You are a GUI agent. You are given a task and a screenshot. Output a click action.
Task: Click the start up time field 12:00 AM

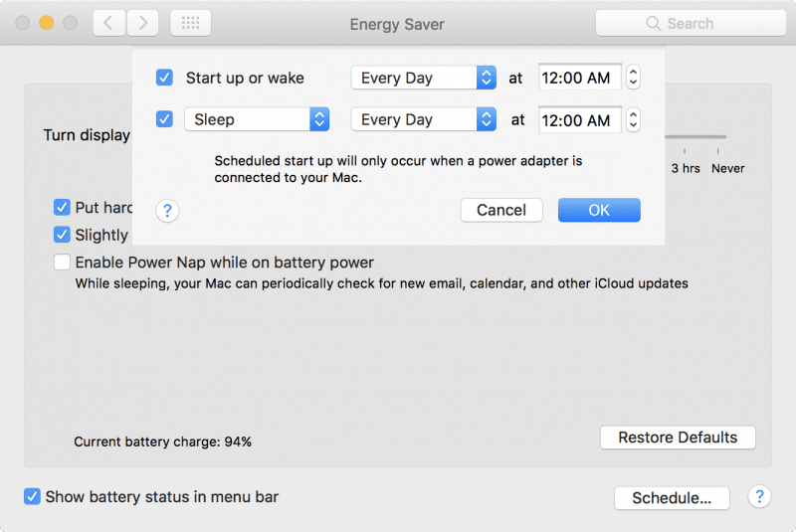coord(580,78)
